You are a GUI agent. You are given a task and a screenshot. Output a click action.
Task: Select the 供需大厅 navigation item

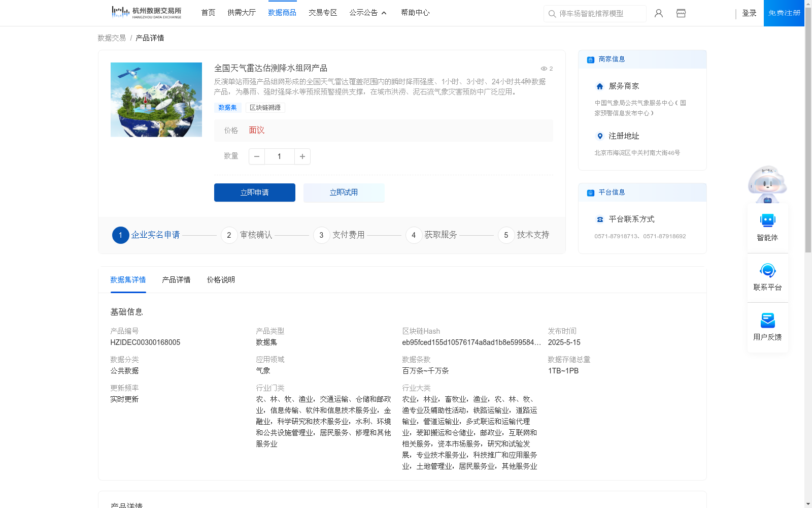(x=242, y=12)
